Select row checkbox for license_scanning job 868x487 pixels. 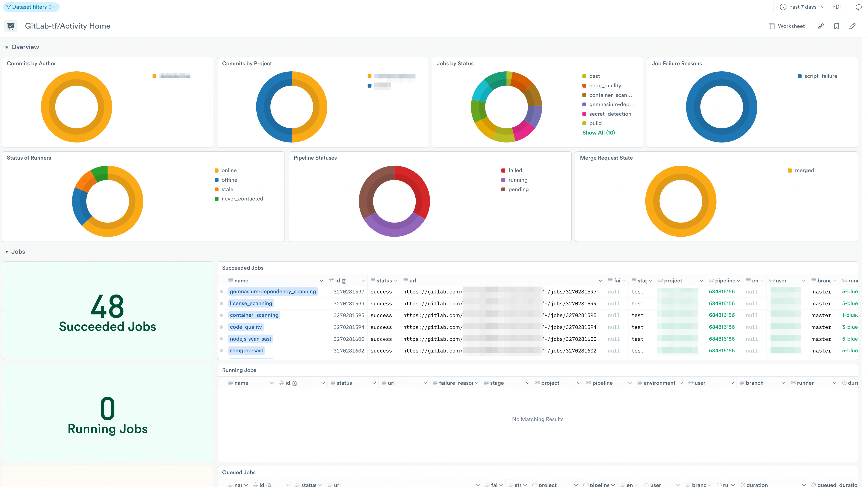pyautogui.click(x=221, y=303)
